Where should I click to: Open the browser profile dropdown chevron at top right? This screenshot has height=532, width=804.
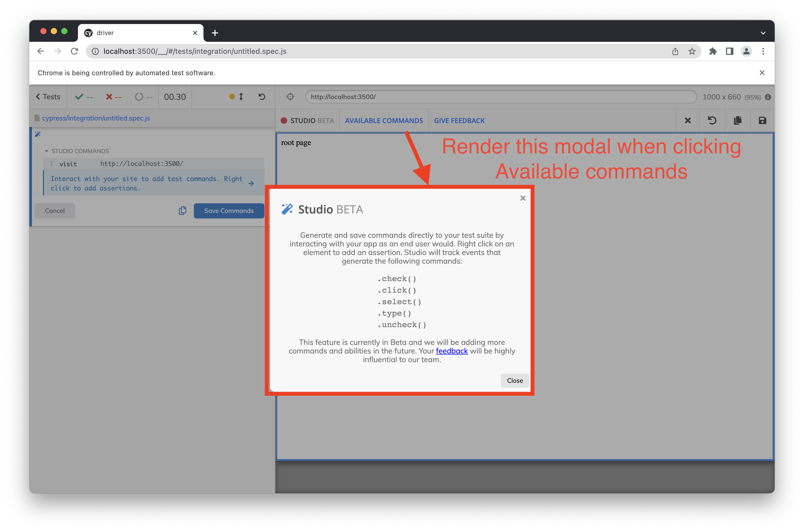coord(763,33)
